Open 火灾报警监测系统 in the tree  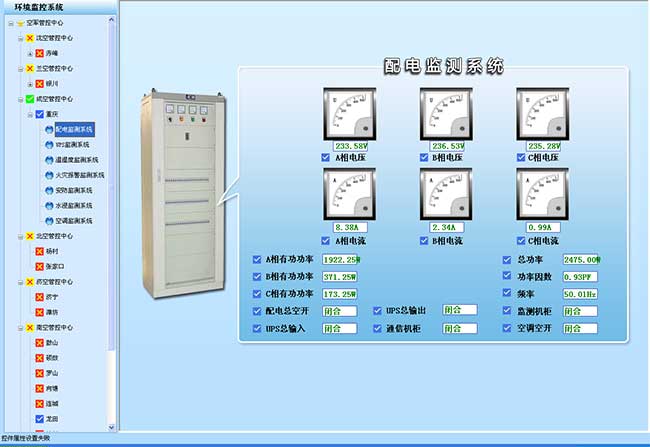click(76, 175)
